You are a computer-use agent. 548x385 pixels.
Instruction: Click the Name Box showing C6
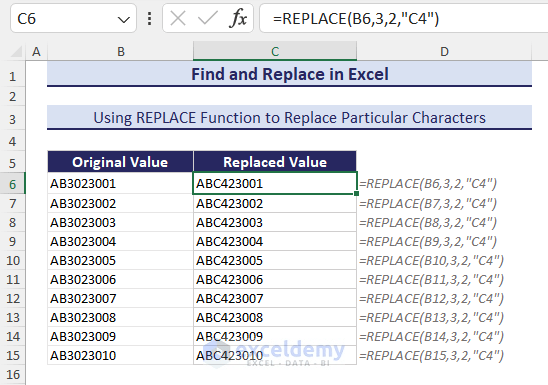[73, 18]
